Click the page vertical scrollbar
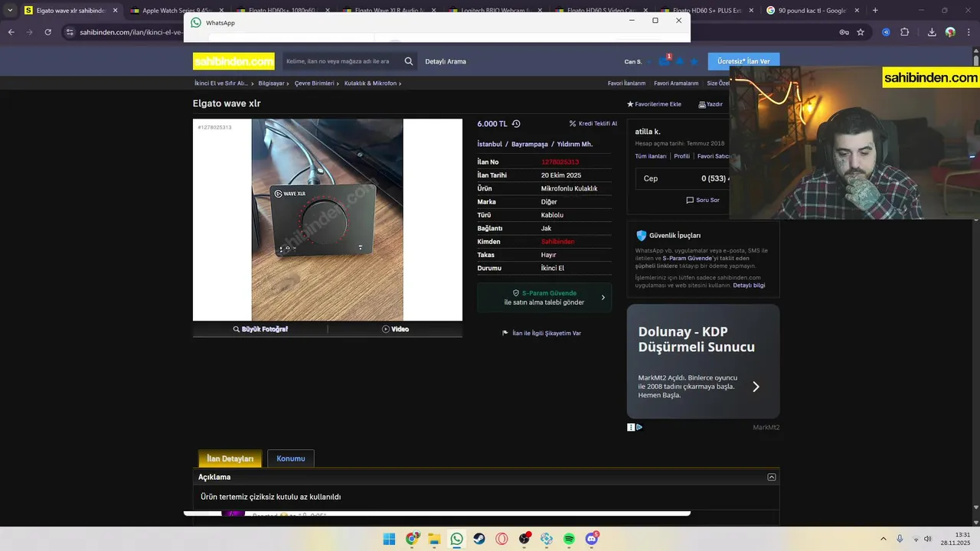This screenshot has height=551, width=980. 975,287
